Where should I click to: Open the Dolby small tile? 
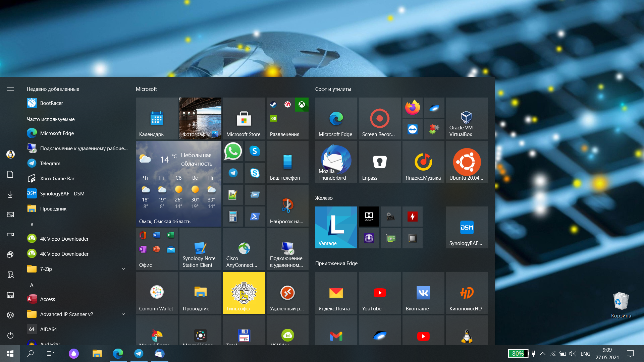[369, 217]
